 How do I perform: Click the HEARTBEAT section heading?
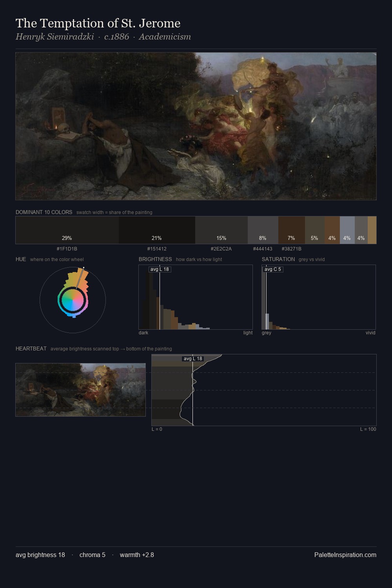31,348
